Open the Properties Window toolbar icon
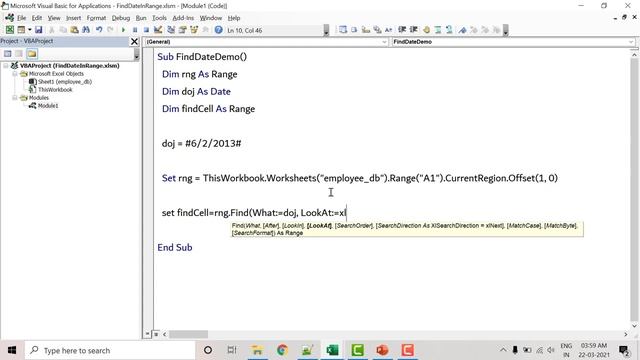Screen dimensions: 640x360 (182, 30)
